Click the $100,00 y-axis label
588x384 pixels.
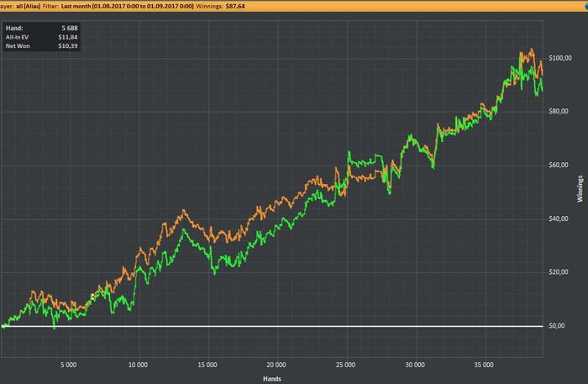coord(560,58)
